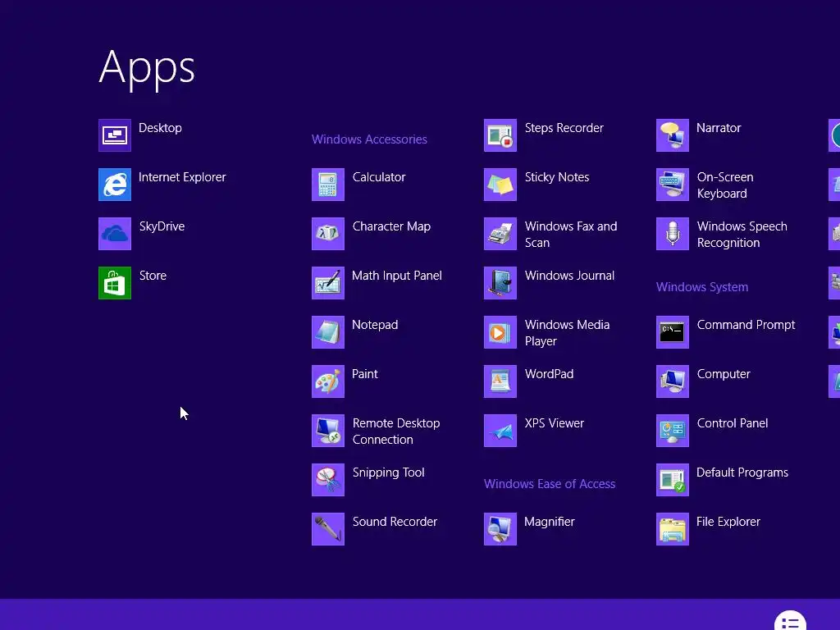
Task: Click the "Control Panel" label text
Action: tap(733, 423)
